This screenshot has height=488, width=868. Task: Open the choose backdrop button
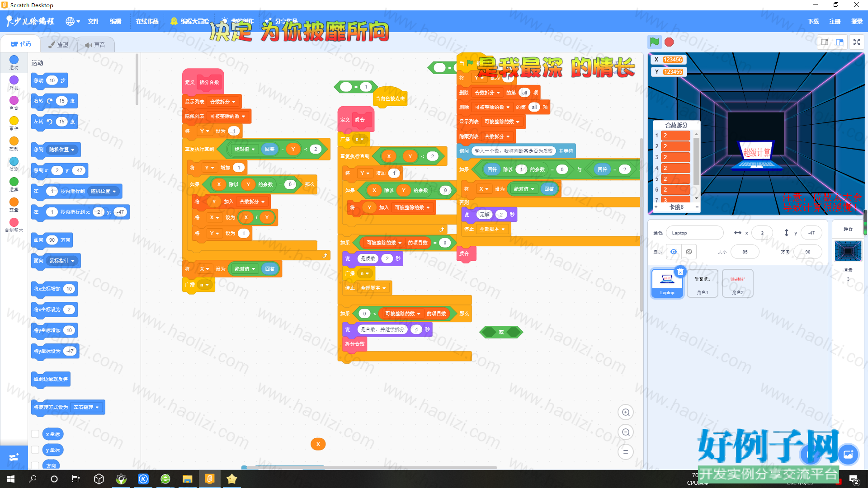848,454
